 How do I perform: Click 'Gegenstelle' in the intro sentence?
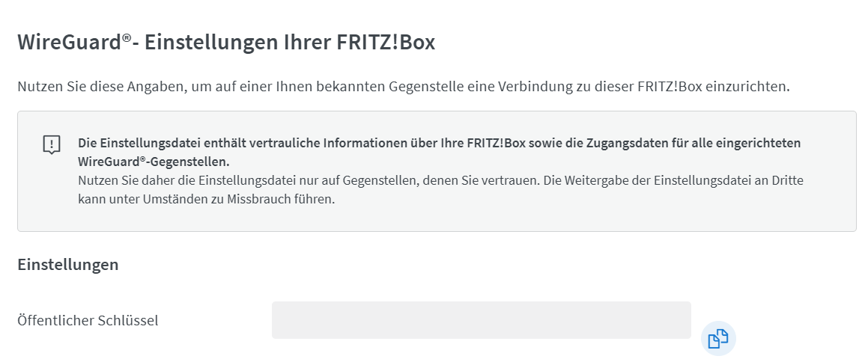427,87
